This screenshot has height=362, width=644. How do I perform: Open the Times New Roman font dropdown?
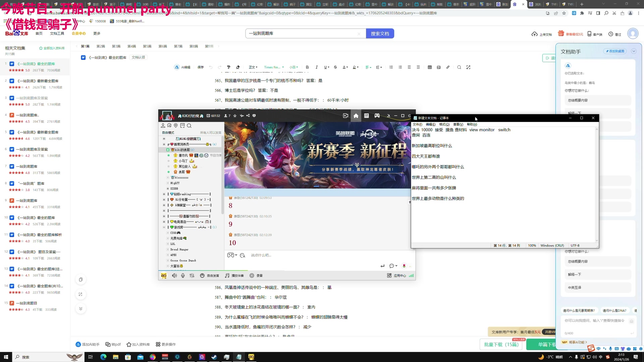[273, 67]
